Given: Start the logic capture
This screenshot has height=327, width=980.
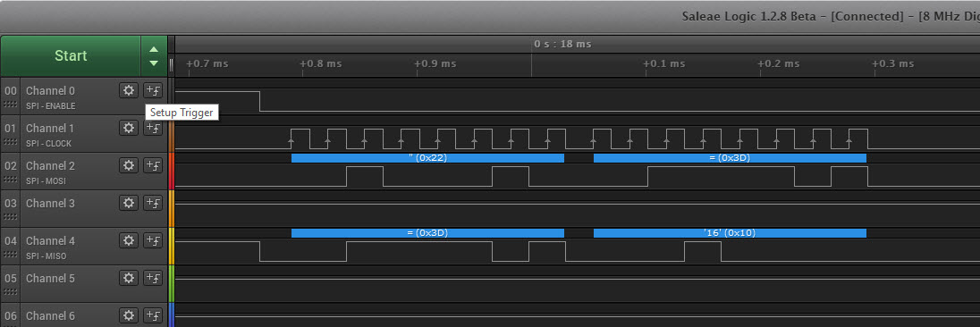Looking at the screenshot, I should tap(71, 55).
